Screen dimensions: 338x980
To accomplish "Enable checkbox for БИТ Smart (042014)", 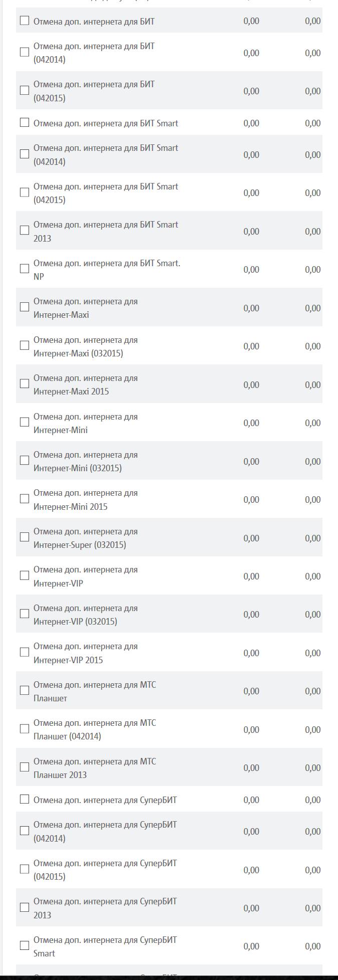I will (25, 154).
